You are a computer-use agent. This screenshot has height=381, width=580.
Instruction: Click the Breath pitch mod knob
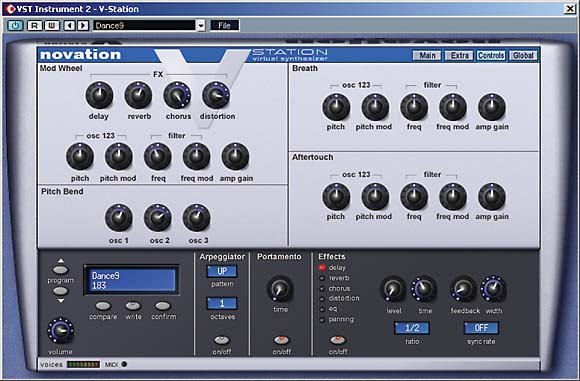tap(375, 107)
